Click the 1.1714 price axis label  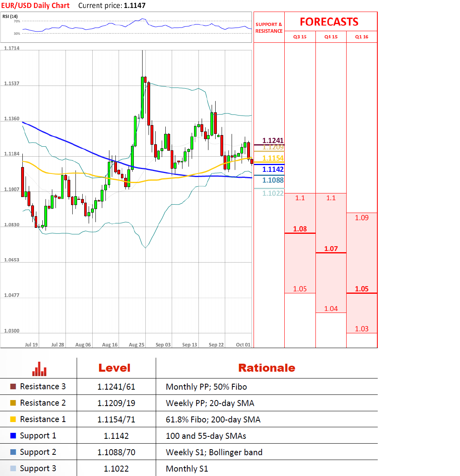pyautogui.click(x=12, y=48)
